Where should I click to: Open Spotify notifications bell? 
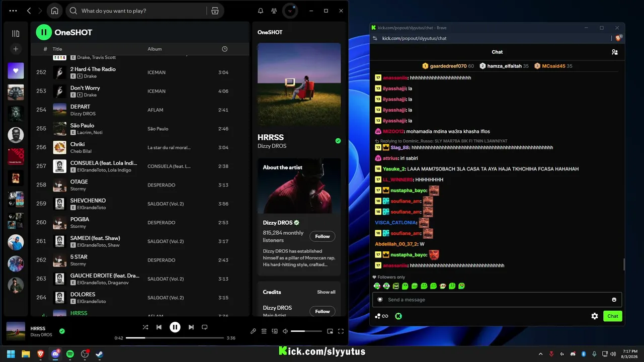(x=261, y=11)
